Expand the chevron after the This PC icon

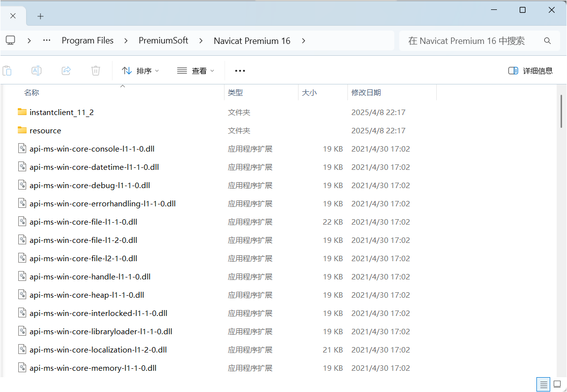(x=29, y=41)
